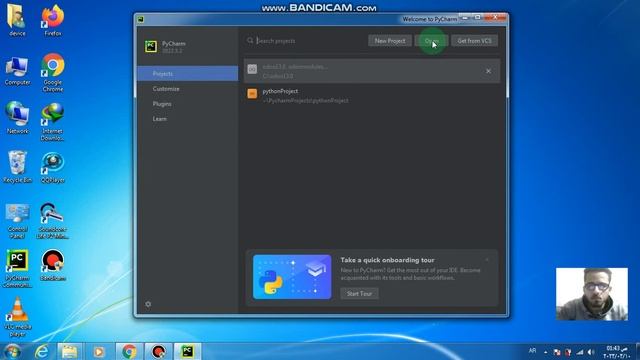Switch to Bandicam in the taskbar
The height and width of the screenshot is (360, 640).
[158, 351]
